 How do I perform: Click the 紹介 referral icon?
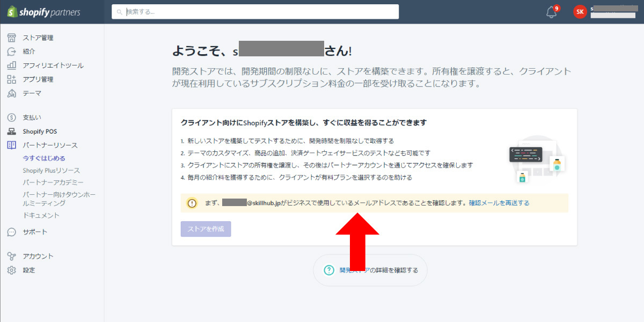pos(12,52)
